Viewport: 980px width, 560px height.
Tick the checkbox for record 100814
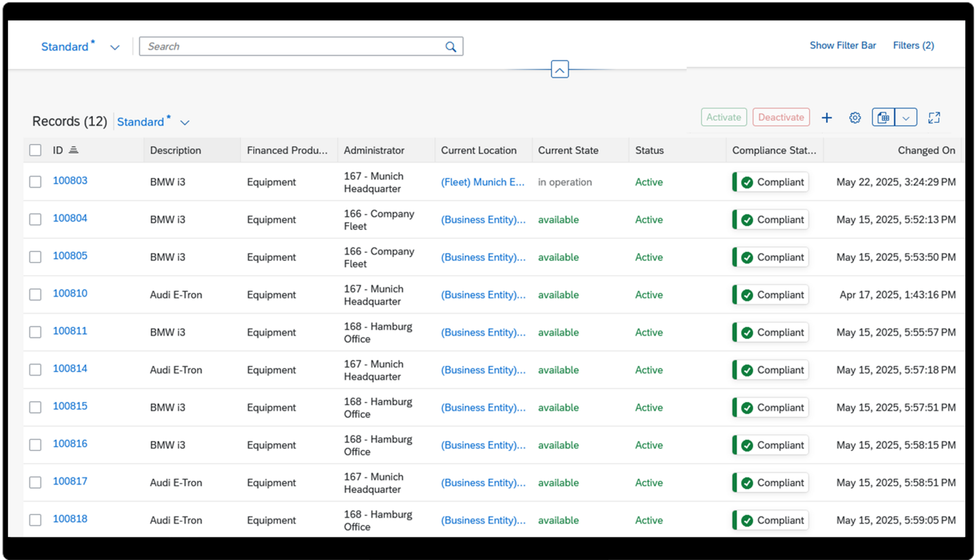[35, 370]
